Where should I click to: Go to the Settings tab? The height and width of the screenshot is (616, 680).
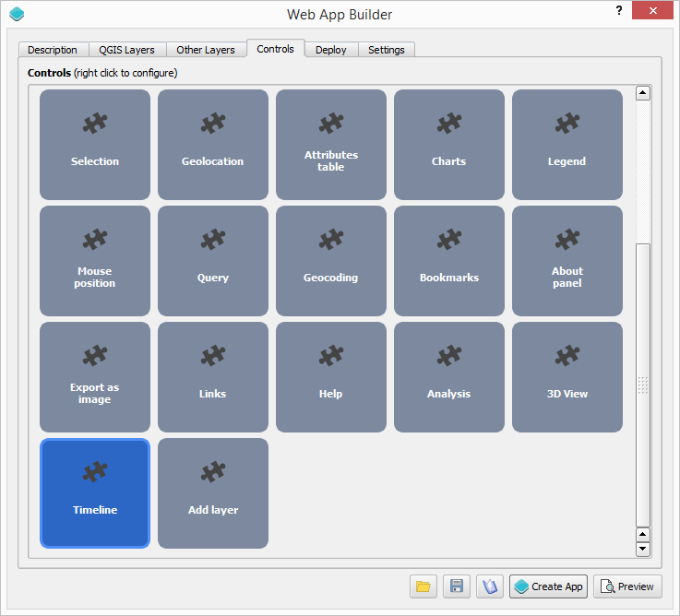(x=387, y=50)
